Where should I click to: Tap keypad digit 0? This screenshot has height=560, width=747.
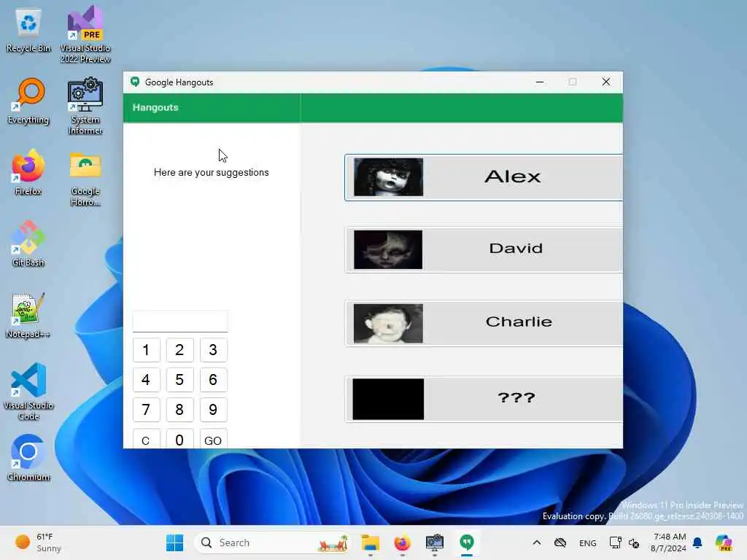click(x=179, y=439)
